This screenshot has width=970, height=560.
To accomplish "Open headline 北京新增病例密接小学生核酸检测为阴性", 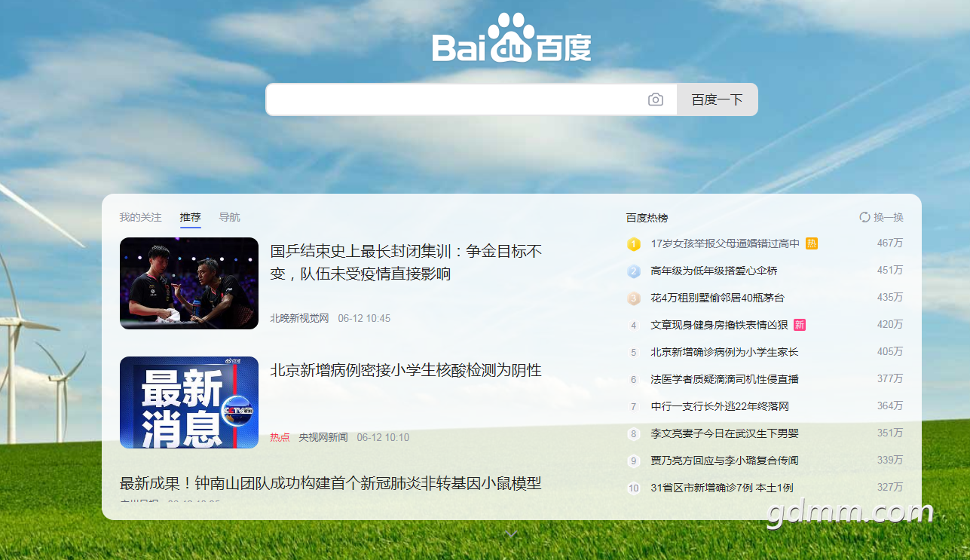I will [x=406, y=370].
